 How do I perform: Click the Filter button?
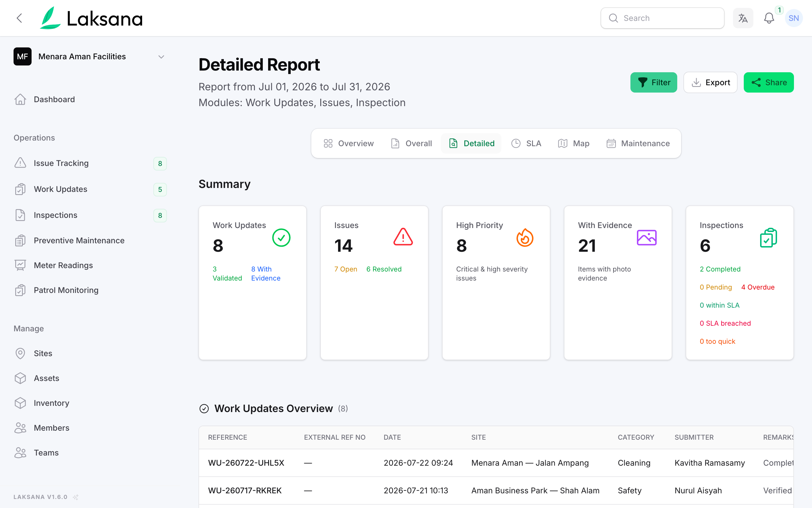[x=654, y=82]
